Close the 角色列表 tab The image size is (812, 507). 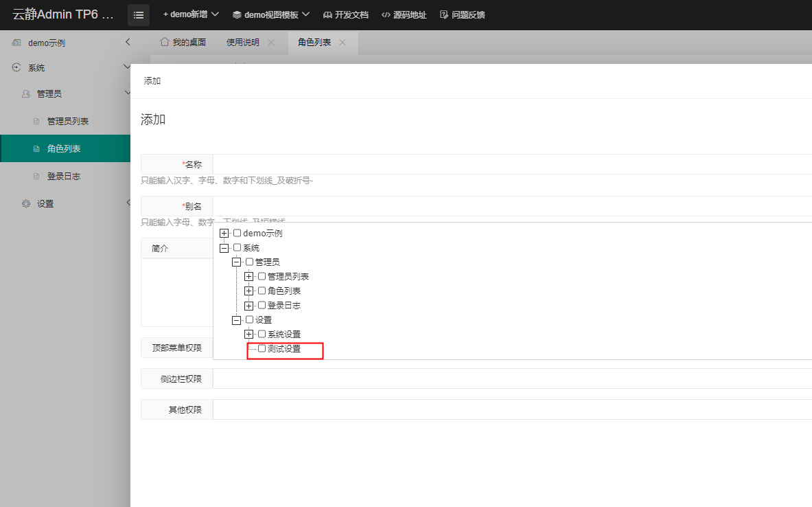tap(343, 43)
